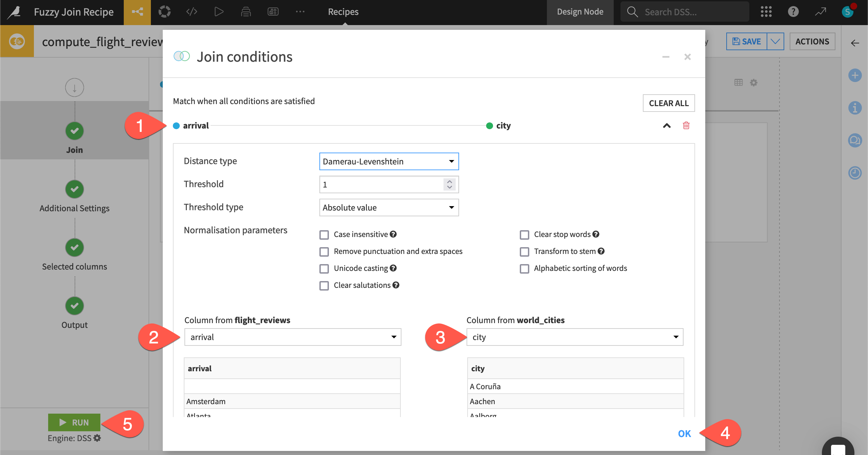868x455 pixels.
Task: Click the Dataiku bird logo
Action: click(15, 12)
